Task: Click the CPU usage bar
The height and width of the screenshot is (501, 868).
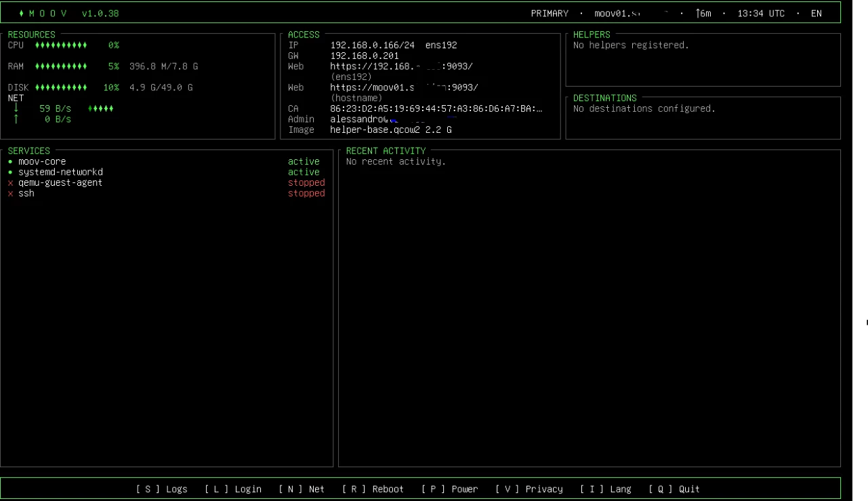Action: click(61, 45)
